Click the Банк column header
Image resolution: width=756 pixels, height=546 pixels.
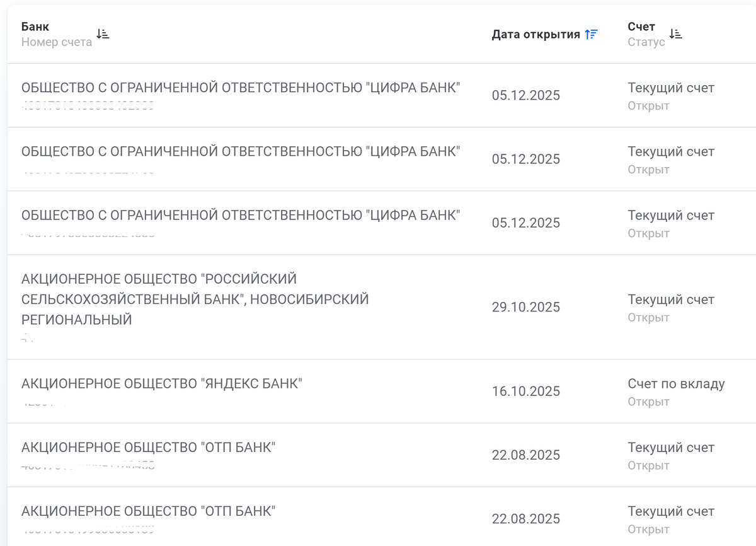pyautogui.click(x=35, y=26)
